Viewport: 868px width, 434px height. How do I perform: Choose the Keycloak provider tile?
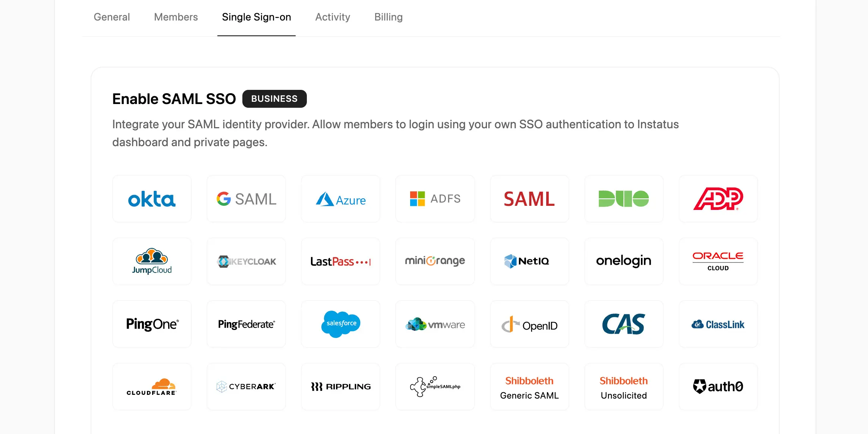point(246,261)
